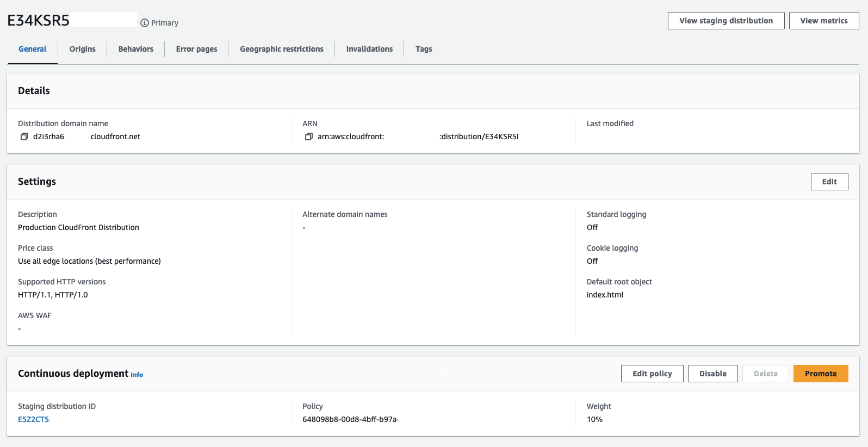Click the d2i3rha6 domain name text
Image resolution: width=868 pixels, height=447 pixels.
coord(48,136)
